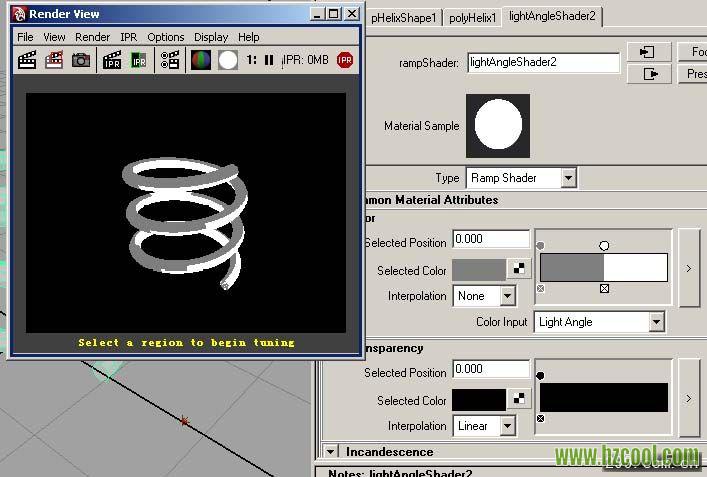Select the white ramp position circle handle

[x=604, y=245]
